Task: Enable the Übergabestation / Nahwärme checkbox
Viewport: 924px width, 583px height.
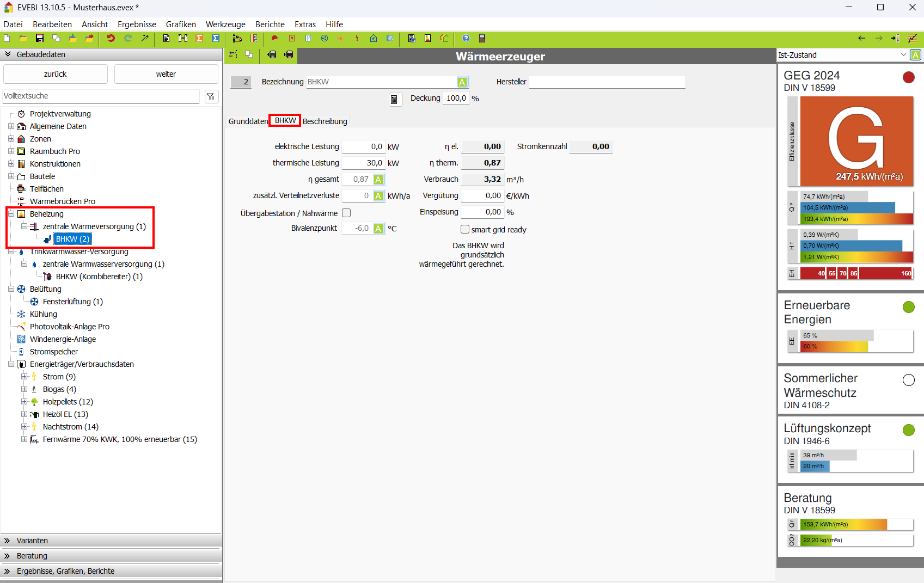Action: pos(346,213)
